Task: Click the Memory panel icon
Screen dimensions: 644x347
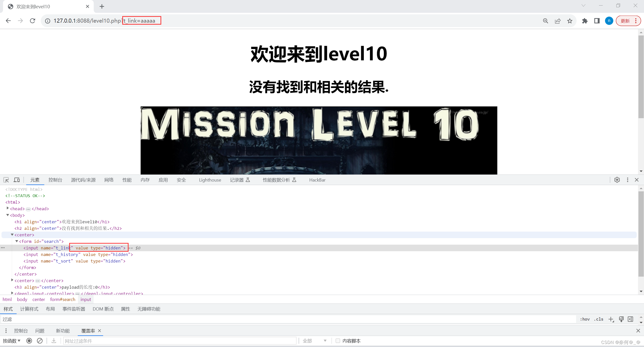Action: (145, 180)
